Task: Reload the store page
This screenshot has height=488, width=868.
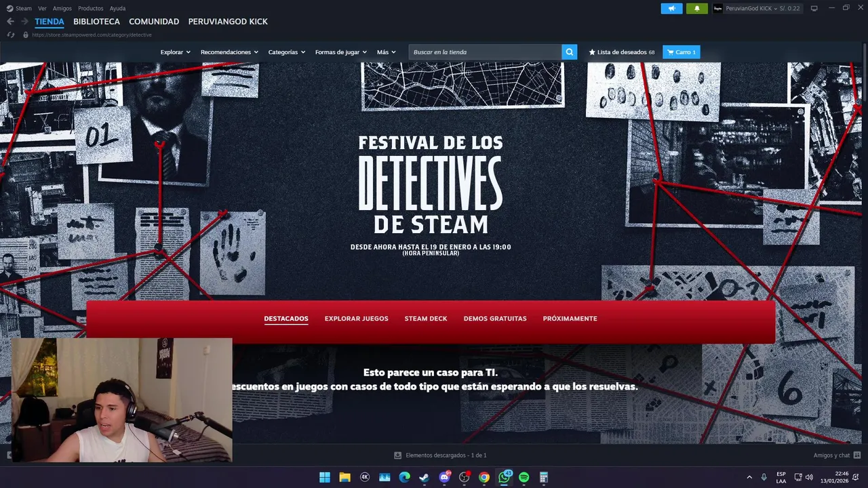Action: (x=10, y=35)
